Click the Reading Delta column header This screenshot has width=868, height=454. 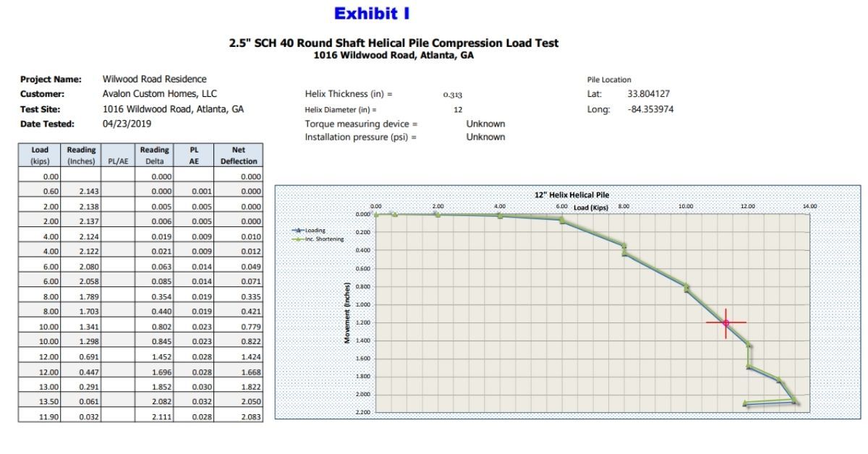[x=154, y=155]
